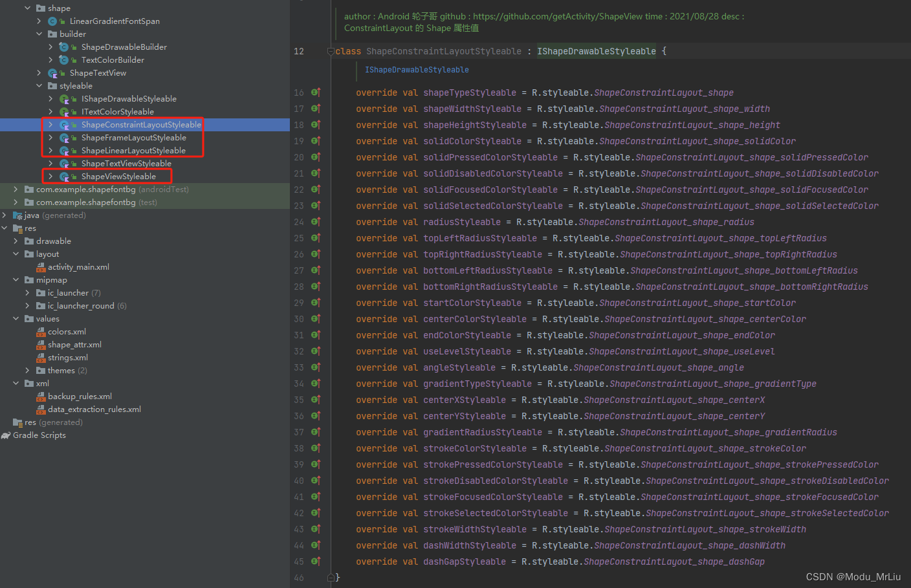Click ShapeConstraintLayoutStyleable class icon in tree

[x=64, y=125]
